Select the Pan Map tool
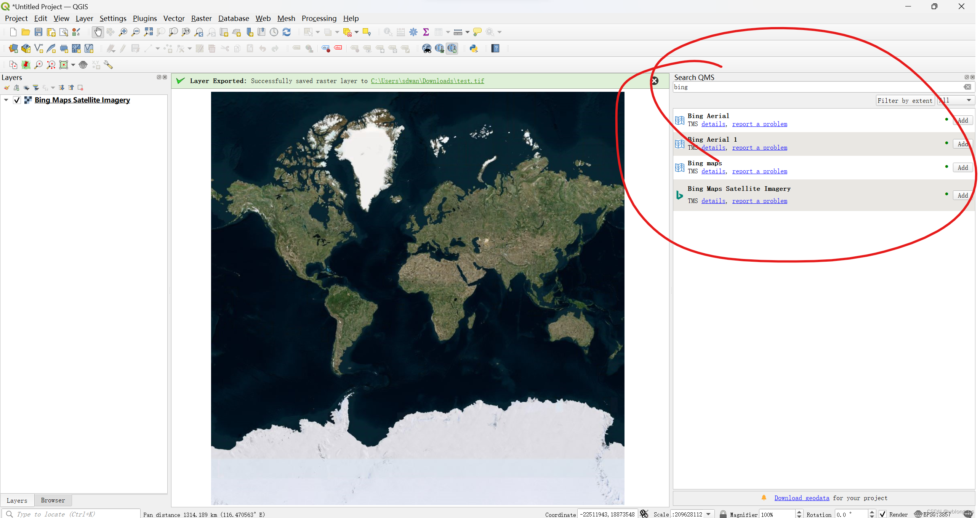The image size is (980, 518). pos(98,32)
